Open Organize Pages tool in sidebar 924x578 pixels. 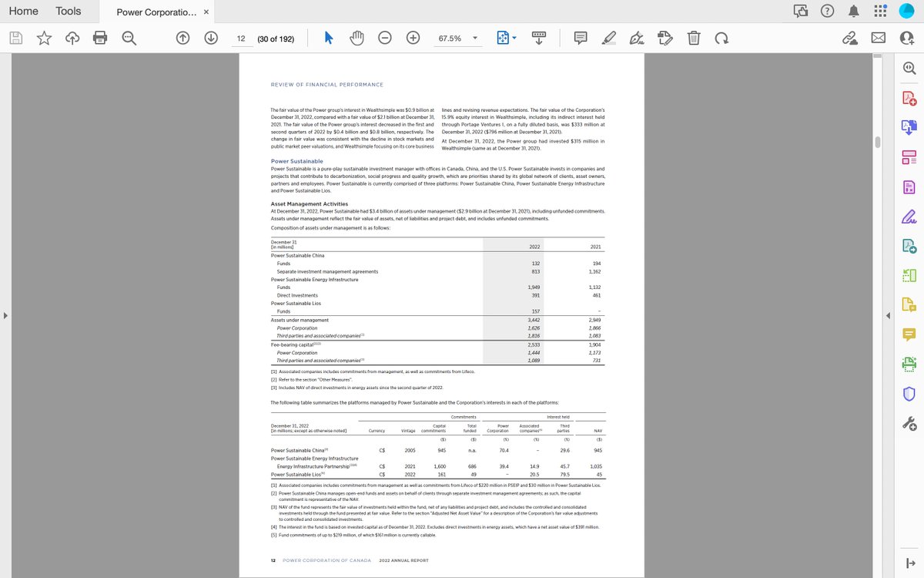(x=909, y=157)
